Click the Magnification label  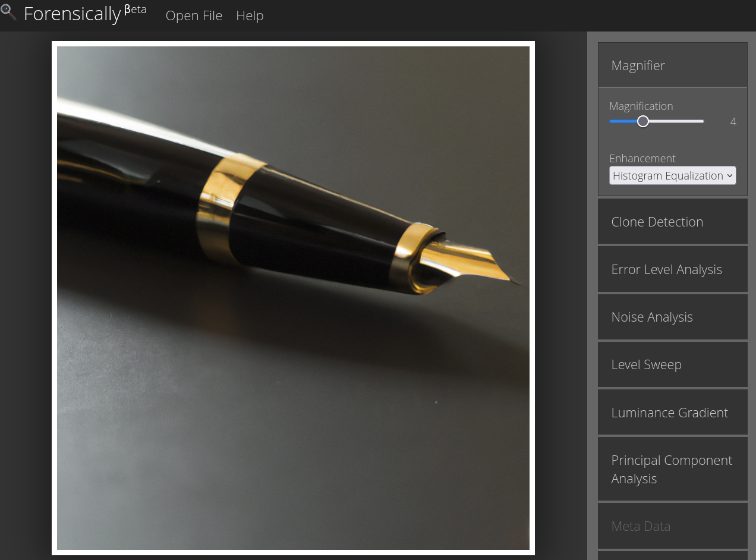tap(641, 106)
